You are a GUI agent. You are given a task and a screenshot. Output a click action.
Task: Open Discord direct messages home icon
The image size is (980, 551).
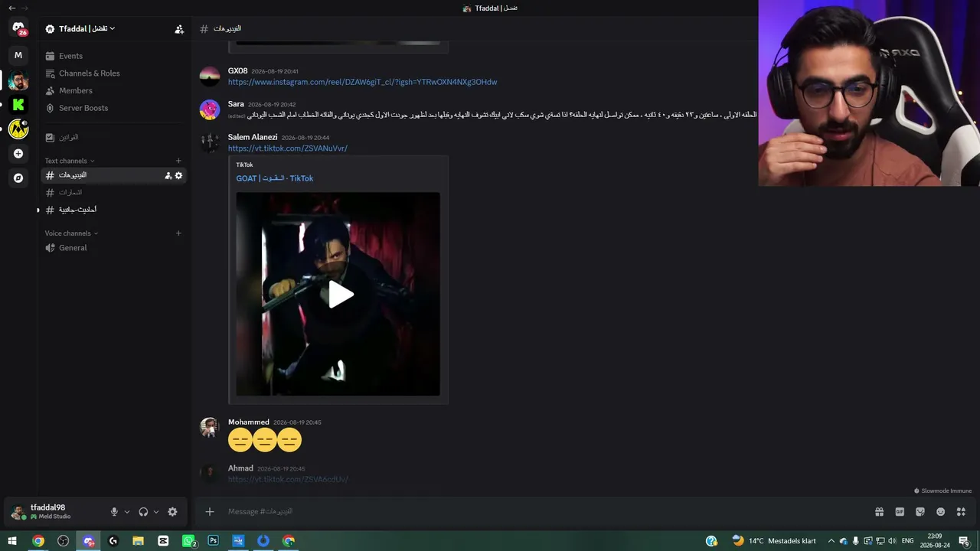(x=18, y=28)
